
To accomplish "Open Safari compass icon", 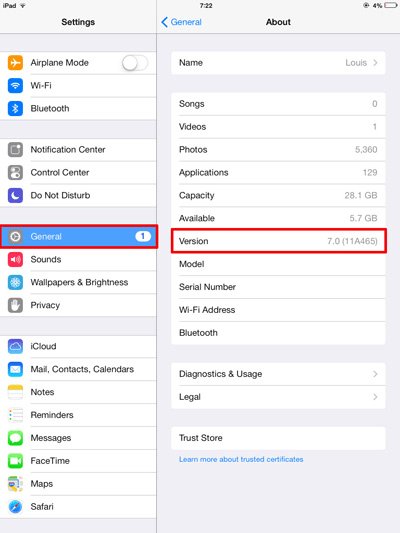I will pos(15,506).
